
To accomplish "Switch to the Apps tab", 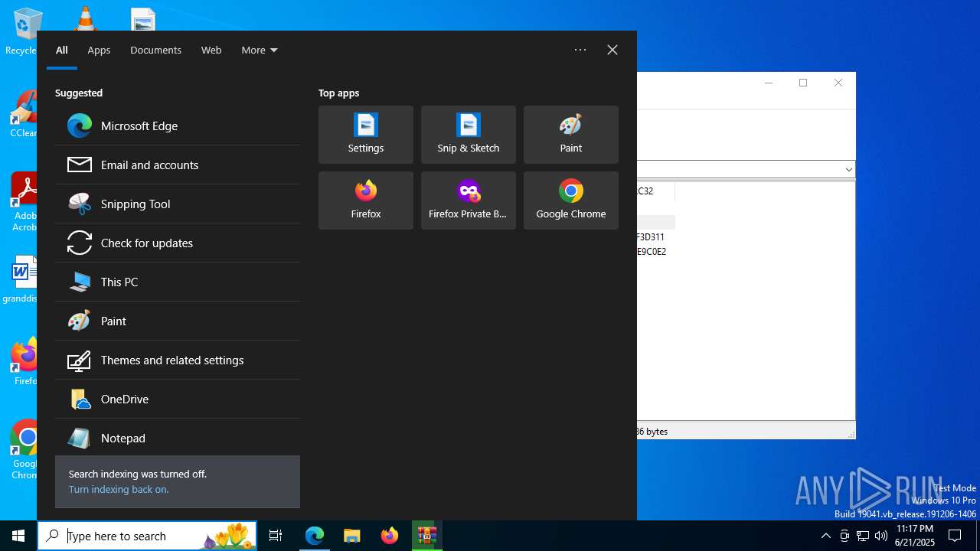I will pos(99,50).
